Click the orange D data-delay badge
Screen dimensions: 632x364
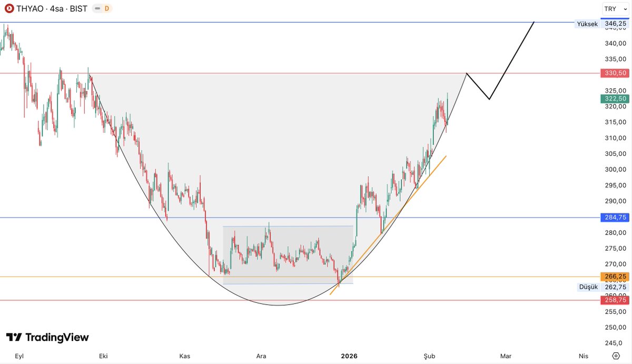pos(107,8)
